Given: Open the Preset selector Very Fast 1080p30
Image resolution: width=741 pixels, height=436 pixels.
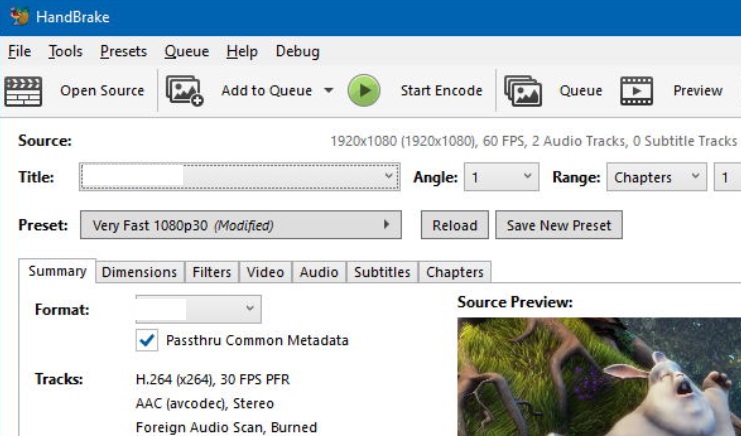Looking at the screenshot, I should (x=241, y=225).
